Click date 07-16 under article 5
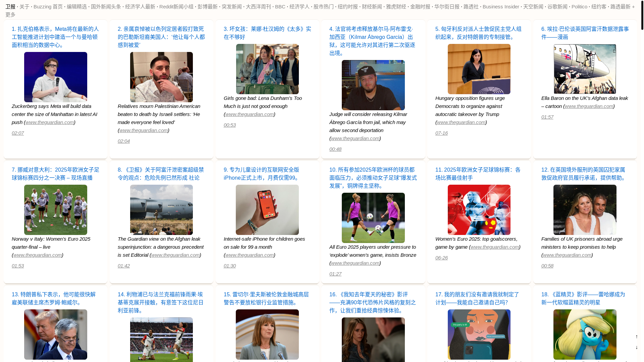Screen dimensions: 644x362 click(441, 133)
